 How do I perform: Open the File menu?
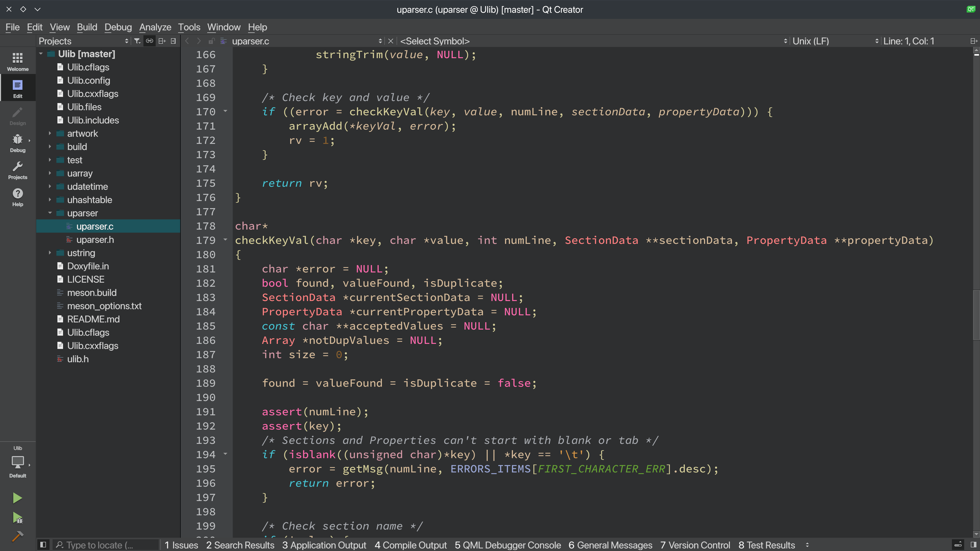coord(13,27)
